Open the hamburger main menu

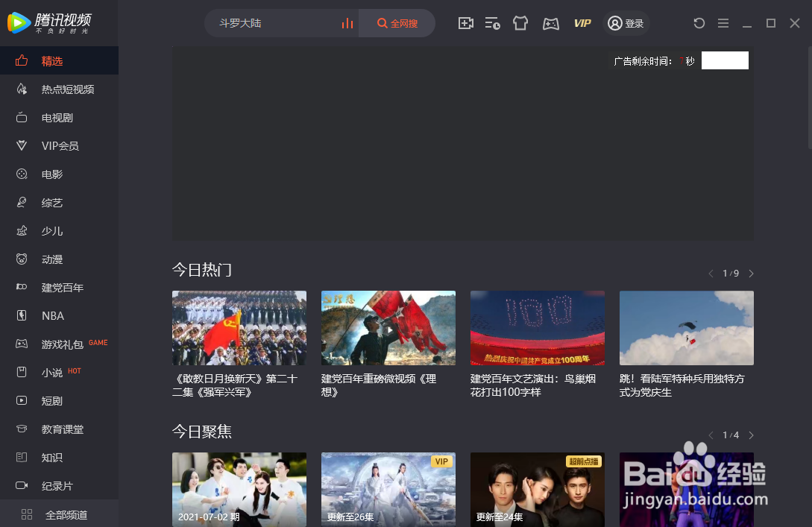723,23
